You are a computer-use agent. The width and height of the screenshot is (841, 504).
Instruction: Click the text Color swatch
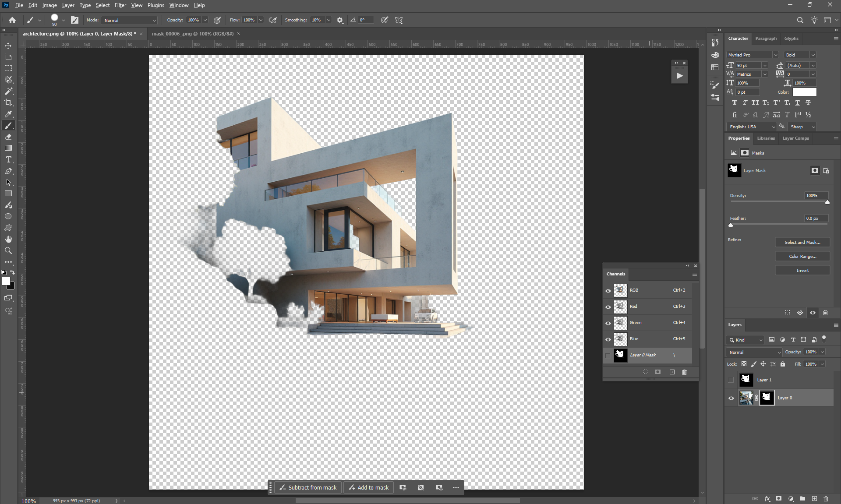(804, 92)
